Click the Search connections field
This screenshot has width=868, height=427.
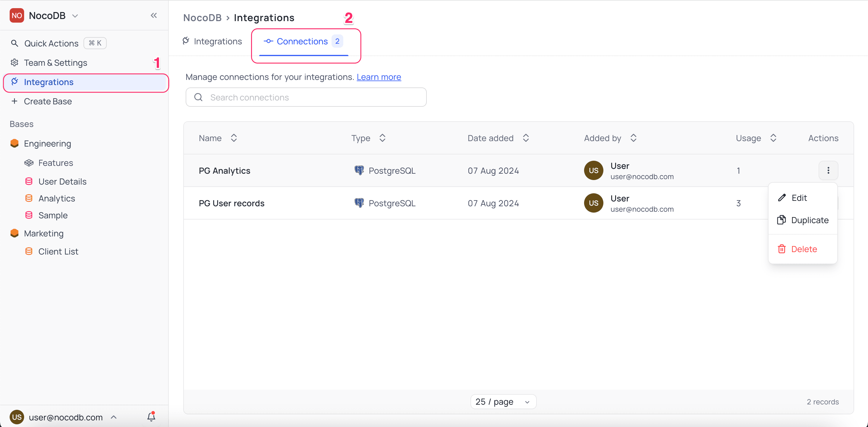tap(306, 97)
